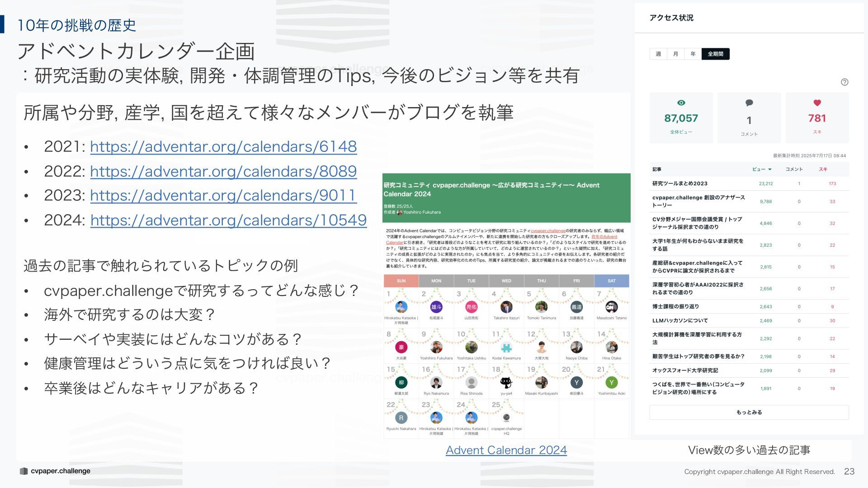Click day 22 avatar Ryuichi Nakahara
Screen dimensions: 868x488
coord(401,418)
